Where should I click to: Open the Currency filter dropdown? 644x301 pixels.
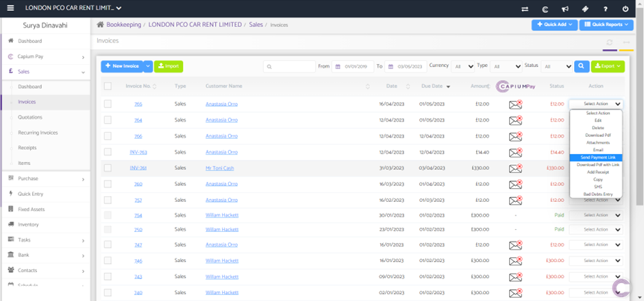tap(463, 66)
